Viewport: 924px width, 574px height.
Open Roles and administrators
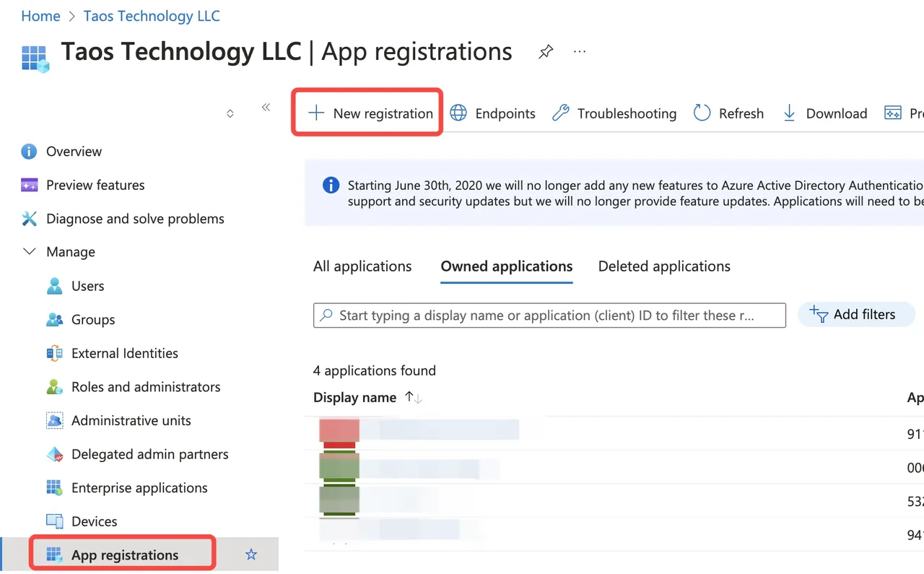click(x=146, y=387)
